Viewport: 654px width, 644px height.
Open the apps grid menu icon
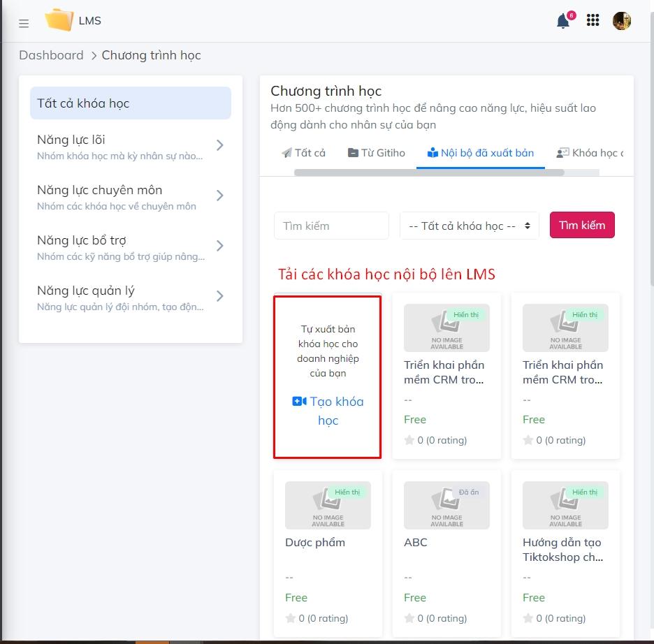tap(593, 20)
